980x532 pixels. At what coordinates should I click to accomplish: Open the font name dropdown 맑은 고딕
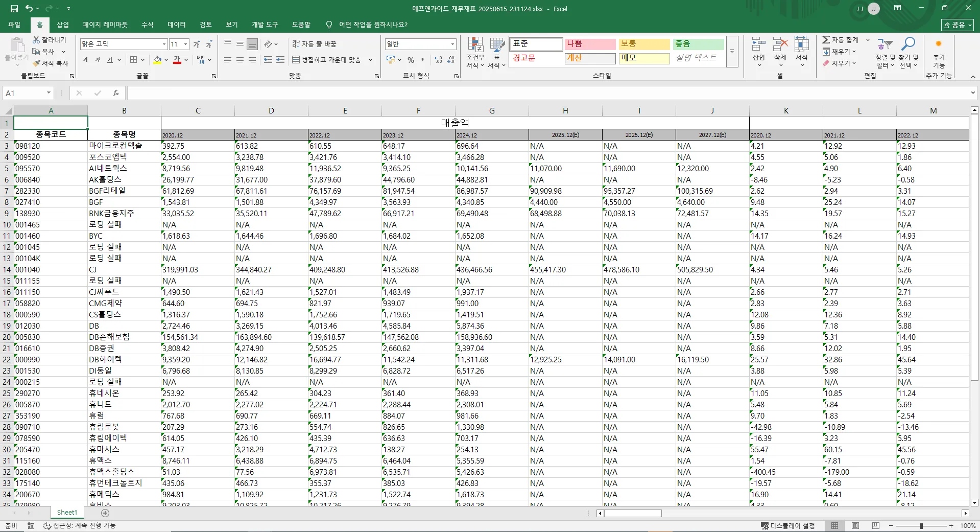164,44
